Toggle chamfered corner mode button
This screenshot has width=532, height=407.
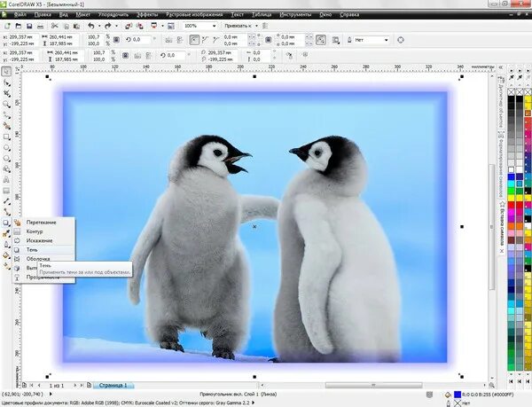coord(215,40)
